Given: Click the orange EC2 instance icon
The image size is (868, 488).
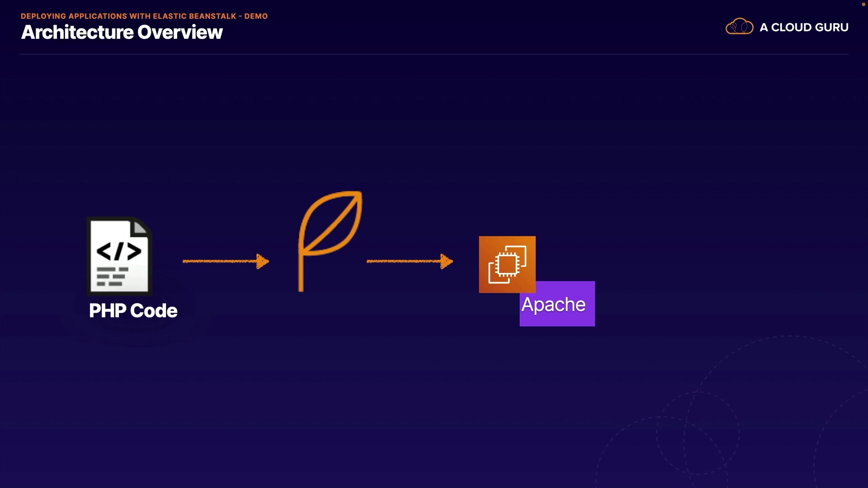Looking at the screenshot, I should (x=507, y=264).
